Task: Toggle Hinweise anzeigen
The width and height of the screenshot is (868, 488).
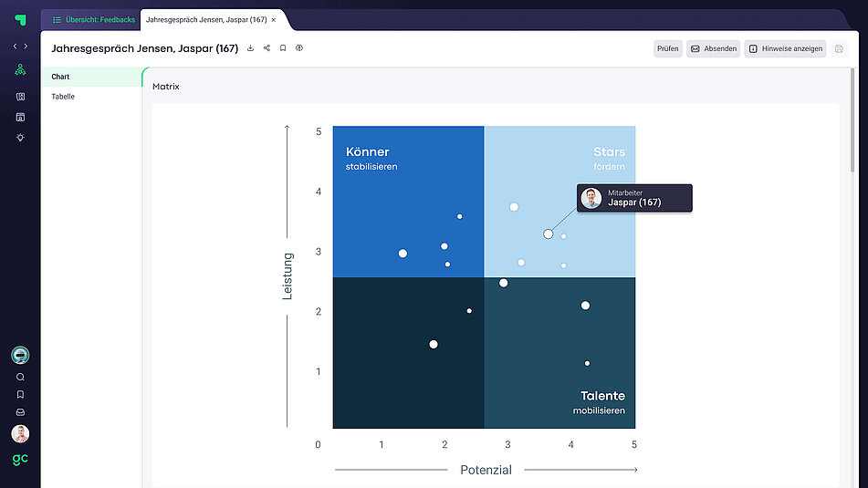Action: pos(785,49)
